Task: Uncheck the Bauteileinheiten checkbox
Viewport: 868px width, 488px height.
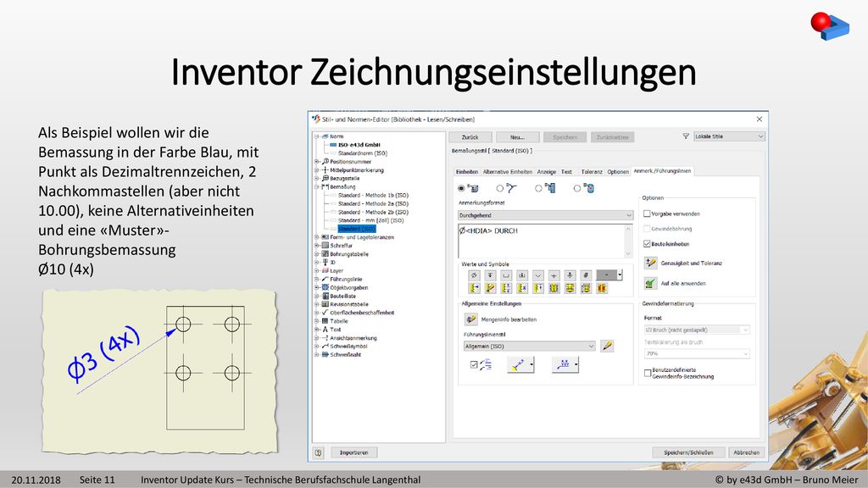Action: [x=647, y=244]
